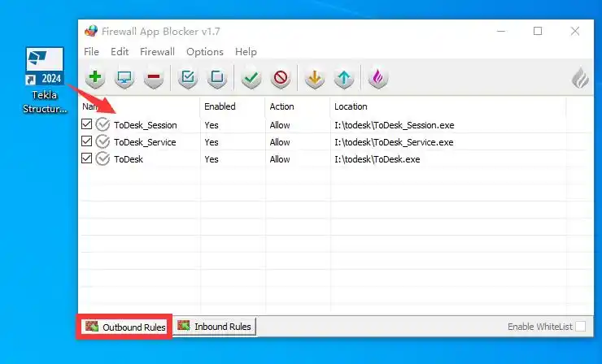This screenshot has height=364, width=602.
Task: Uncheck the ToDesk rule checkbox
Action: click(87, 158)
